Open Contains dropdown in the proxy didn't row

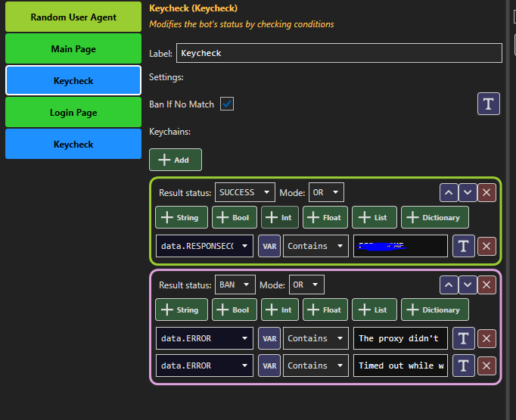[x=316, y=338]
